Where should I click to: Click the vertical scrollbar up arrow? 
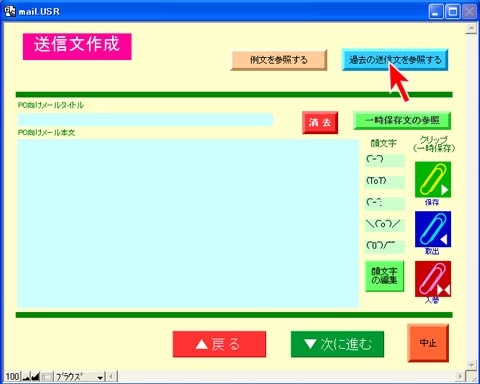(x=471, y=28)
